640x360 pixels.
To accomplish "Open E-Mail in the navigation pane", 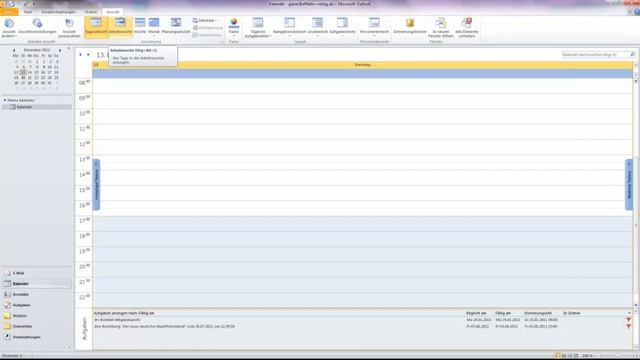I will [37, 273].
